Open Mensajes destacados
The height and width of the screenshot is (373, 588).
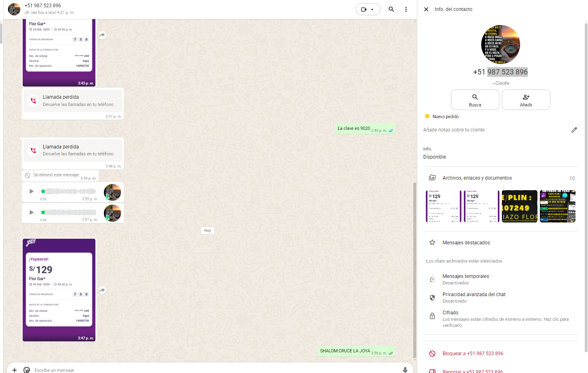(466, 243)
